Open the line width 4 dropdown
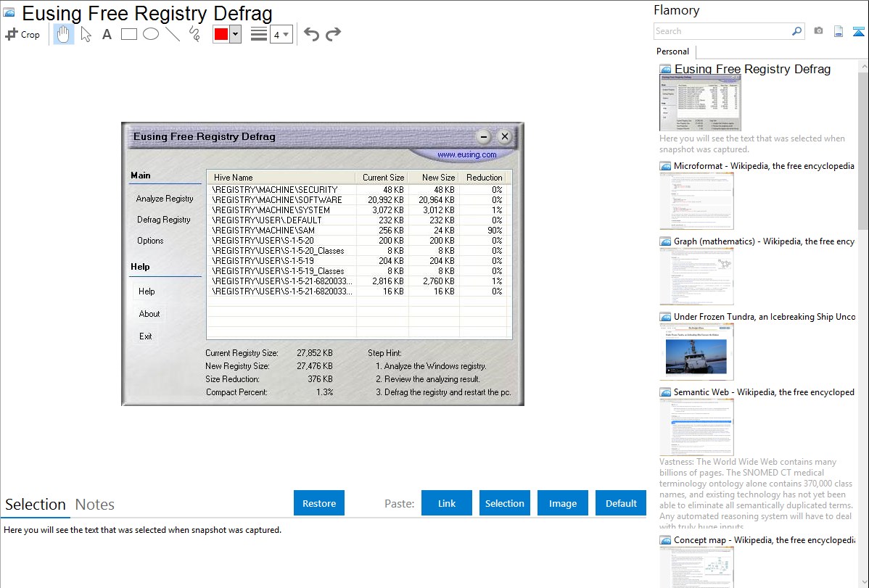The height and width of the screenshot is (588, 869). [x=281, y=34]
